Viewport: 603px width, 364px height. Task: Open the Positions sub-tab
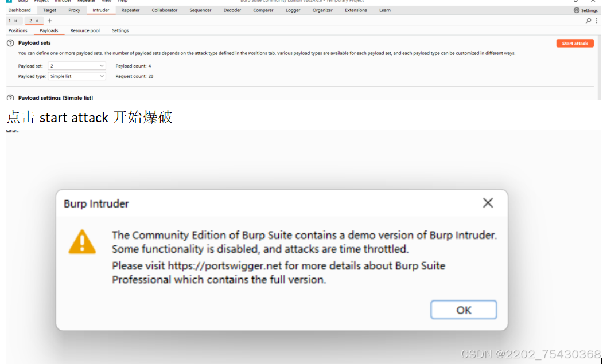click(x=18, y=30)
